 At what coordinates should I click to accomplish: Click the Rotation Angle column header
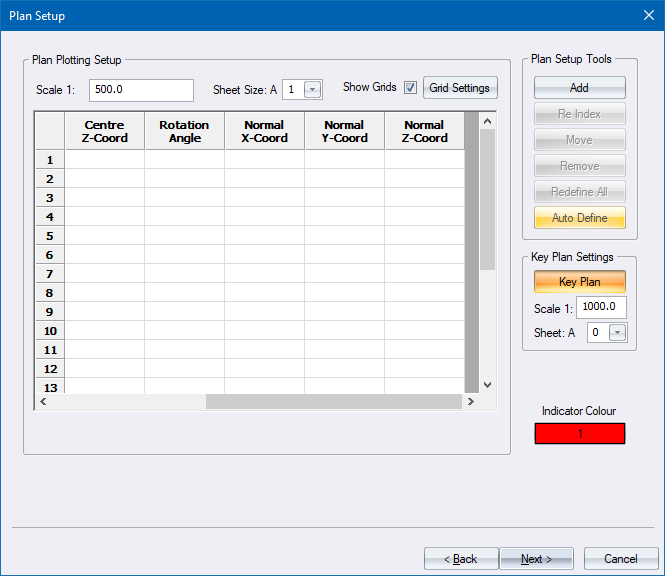pyautogui.click(x=184, y=132)
